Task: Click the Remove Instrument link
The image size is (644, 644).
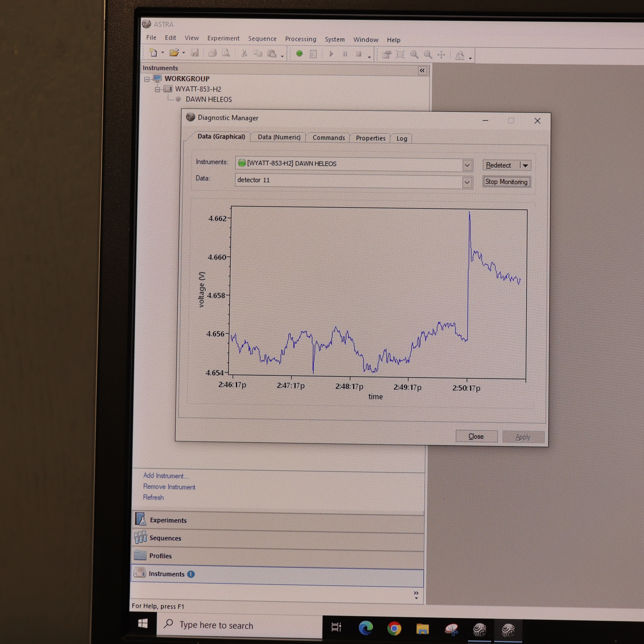Action: click(x=169, y=487)
